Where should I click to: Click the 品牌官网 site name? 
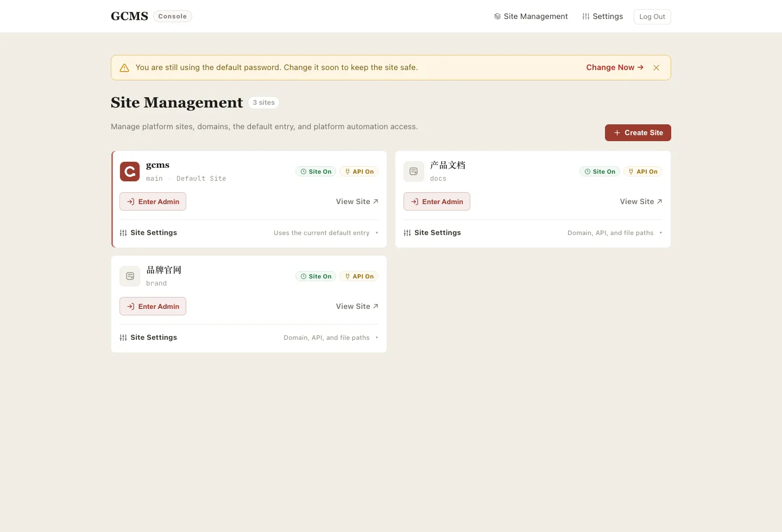click(163, 270)
